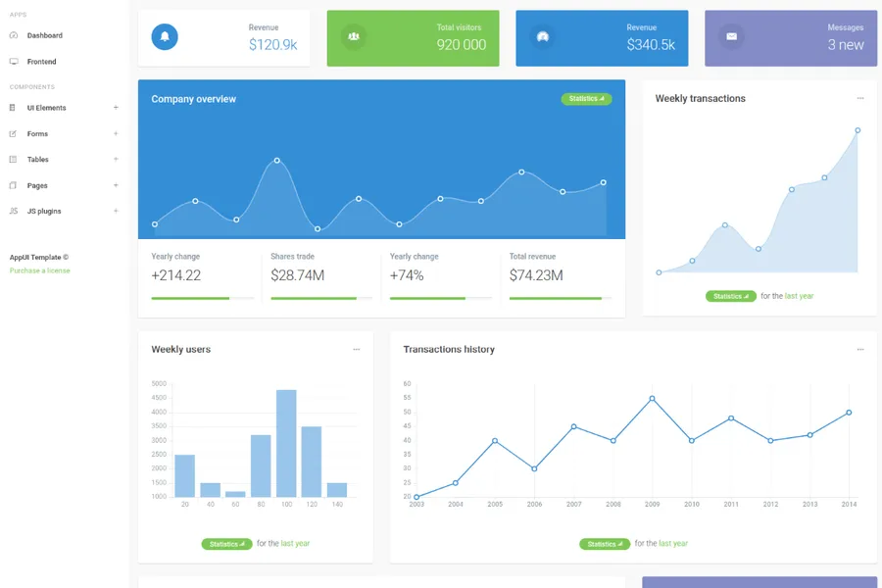
Task: Follow the Purchase a license link
Action: point(40,270)
